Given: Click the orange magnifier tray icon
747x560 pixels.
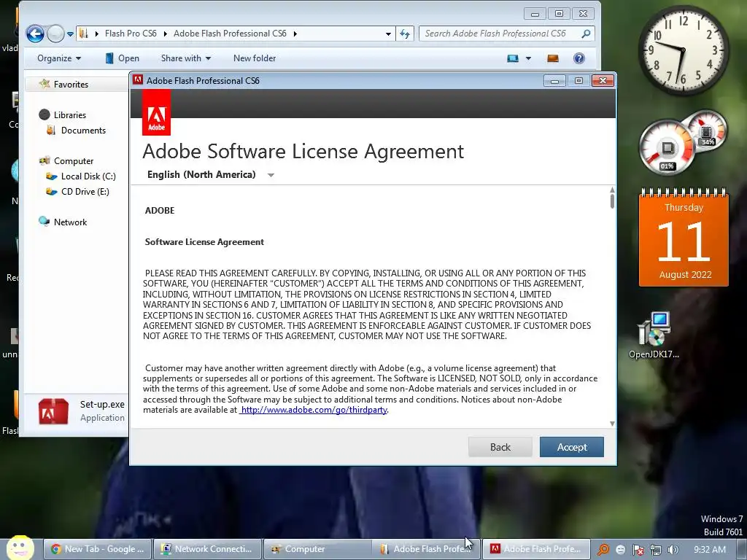Looking at the screenshot, I should pyautogui.click(x=603, y=550).
